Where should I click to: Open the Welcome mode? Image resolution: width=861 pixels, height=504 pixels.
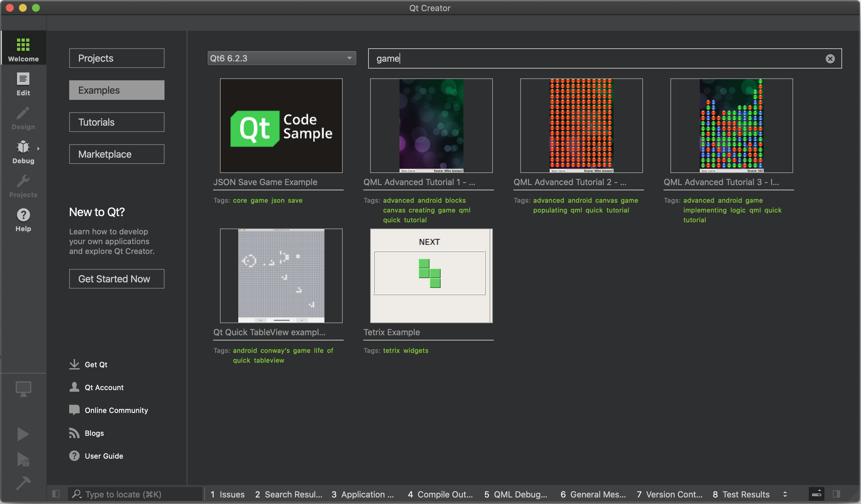[23, 48]
